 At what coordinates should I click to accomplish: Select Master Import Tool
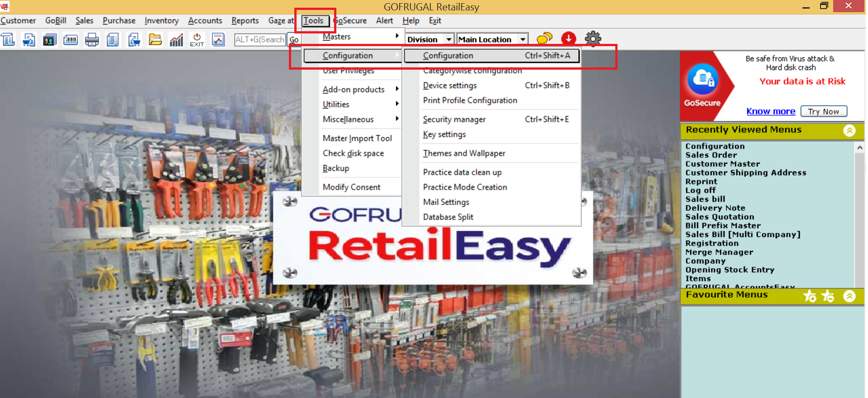click(x=353, y=138)
